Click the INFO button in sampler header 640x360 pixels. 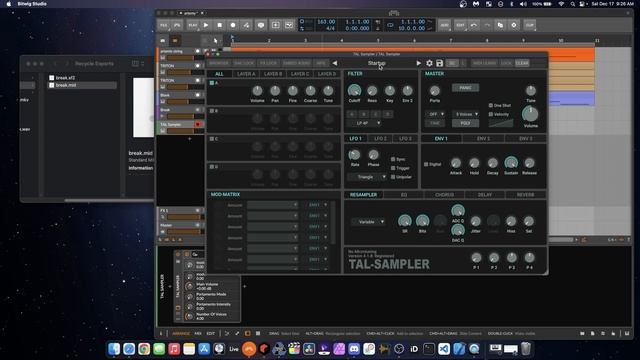(x=321, y=63)
